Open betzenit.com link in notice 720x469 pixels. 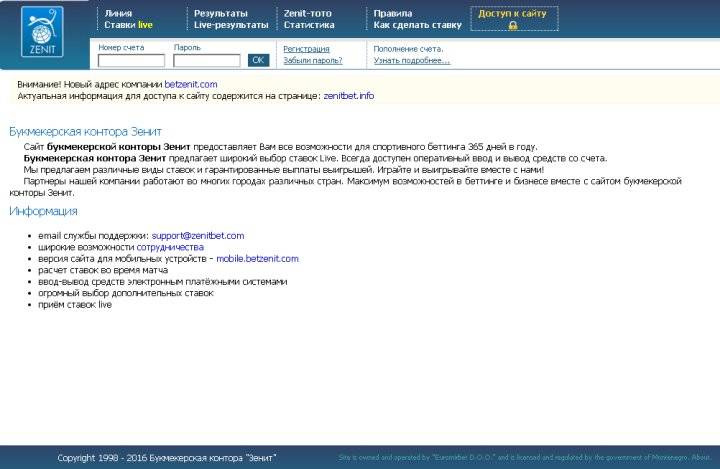pyautogui.click(x=191, y=85)
